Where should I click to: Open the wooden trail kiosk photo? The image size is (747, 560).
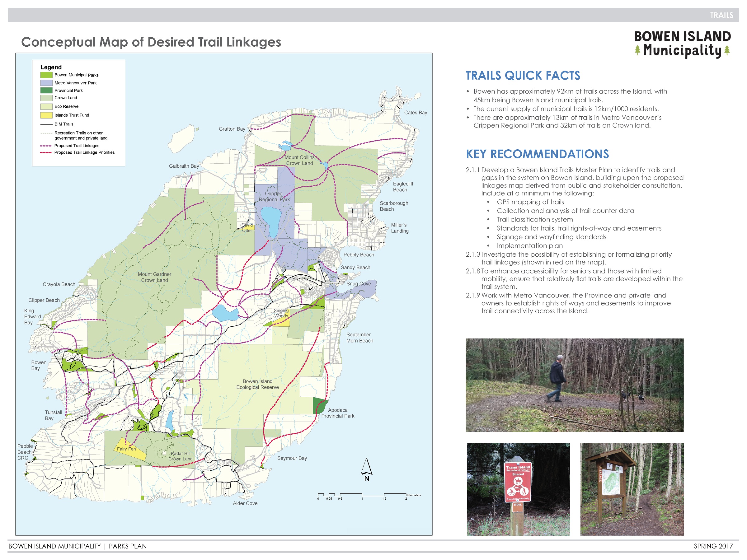(x=632, y=489)
